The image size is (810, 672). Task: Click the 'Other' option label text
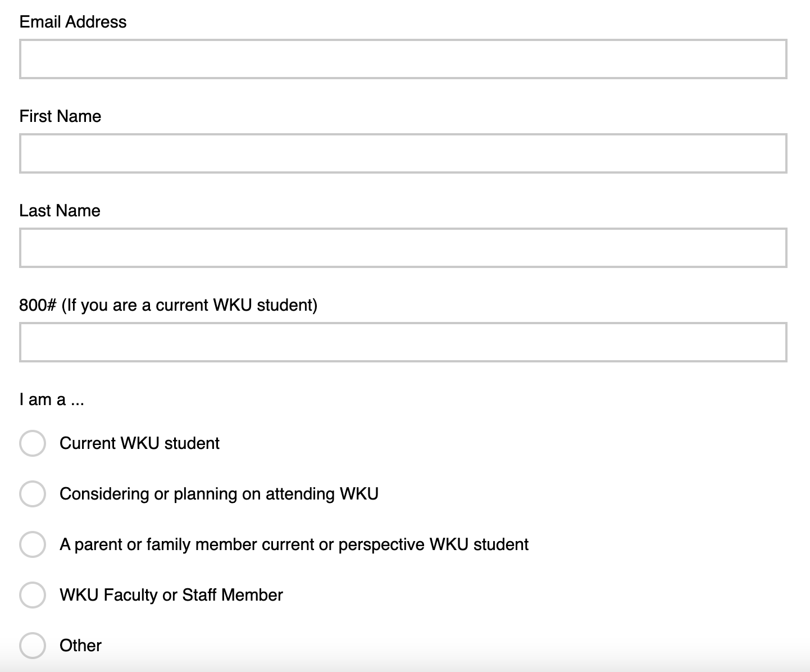tap(80, 646)
